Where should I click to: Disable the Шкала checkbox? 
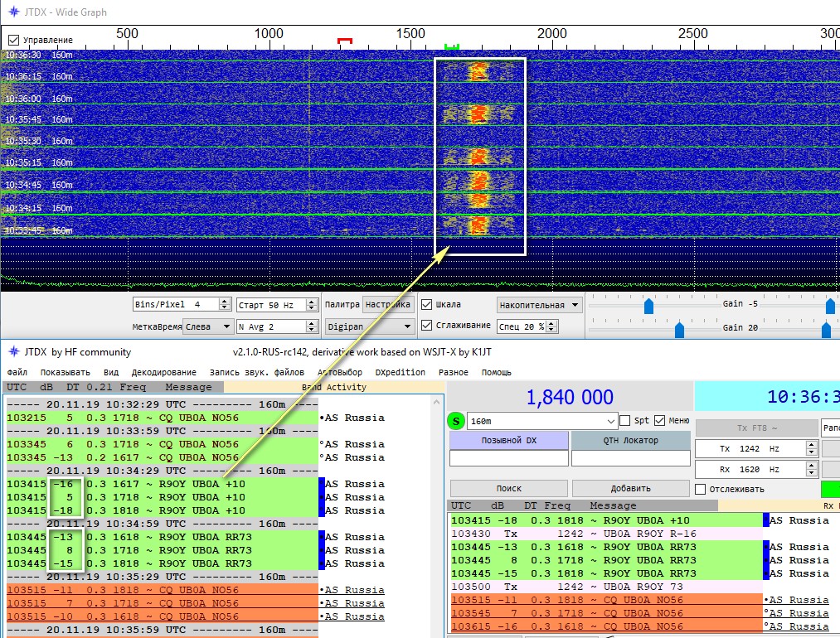point(426,305)
